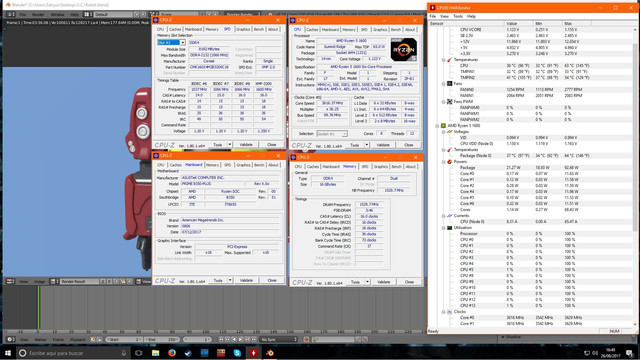Open the Firefox taskbar icon
Image resolution: width=640 pixels, height=360 pixels.
[x=172, y=353]
